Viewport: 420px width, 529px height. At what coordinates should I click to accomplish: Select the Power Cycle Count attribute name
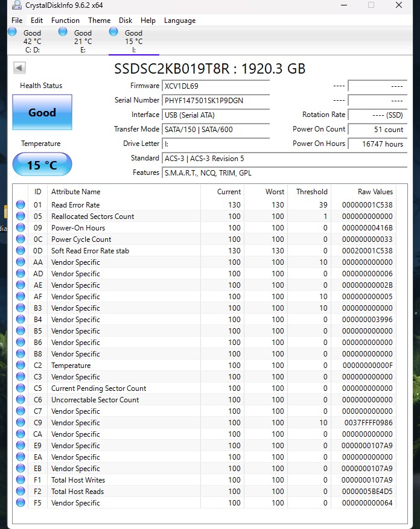81,239
